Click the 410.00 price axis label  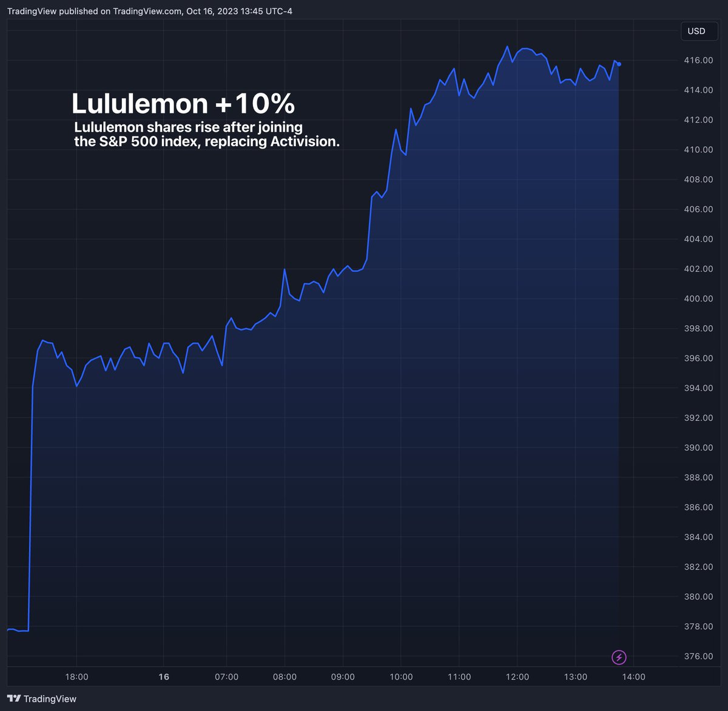[x=699, y=149]
